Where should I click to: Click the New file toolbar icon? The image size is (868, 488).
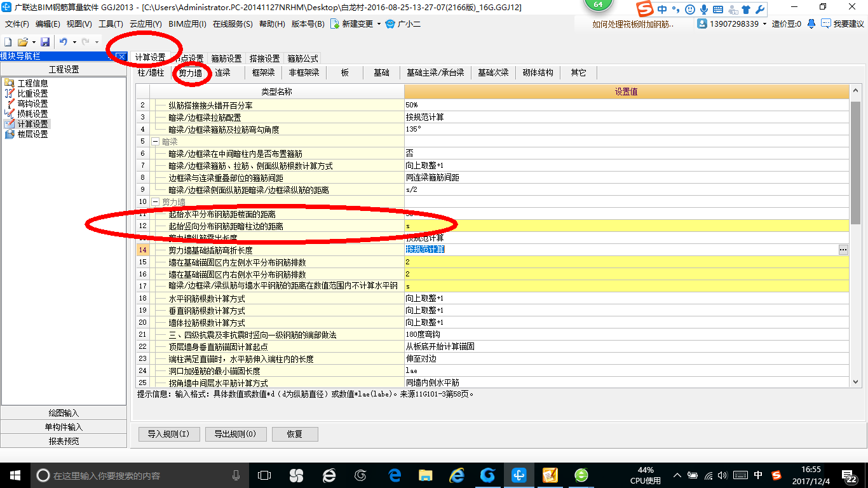pos(7,41)
